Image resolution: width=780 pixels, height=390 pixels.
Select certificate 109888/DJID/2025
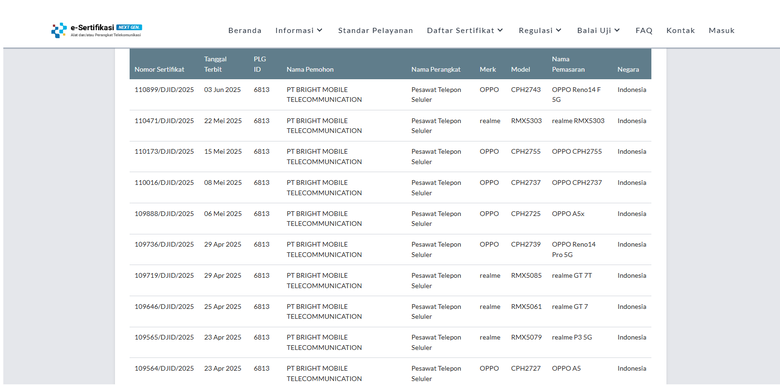pyautogui.click(x=164, y=214)
